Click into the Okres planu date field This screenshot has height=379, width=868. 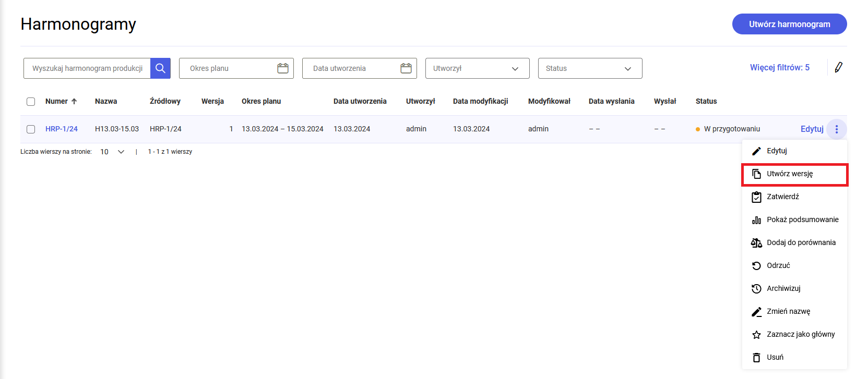click(236, 68)
